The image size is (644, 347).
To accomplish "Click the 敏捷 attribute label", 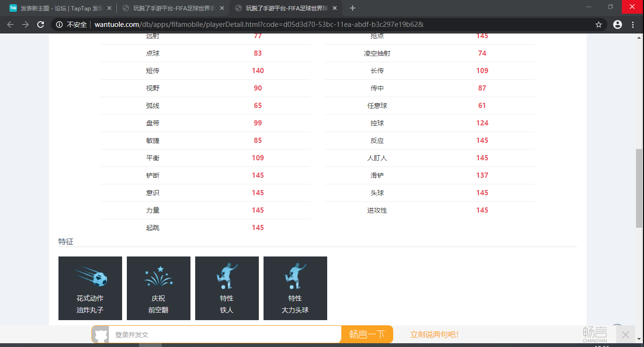I will click(153, 140).
